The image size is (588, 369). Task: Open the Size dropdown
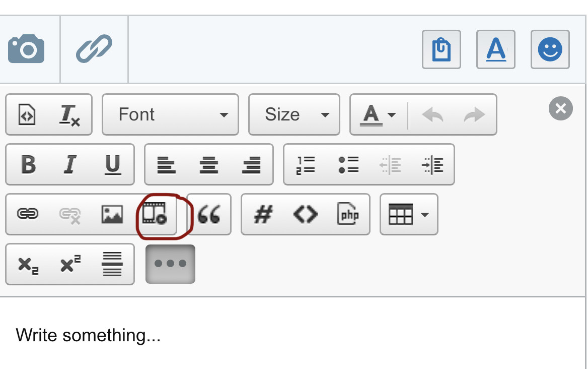[294, 115]
